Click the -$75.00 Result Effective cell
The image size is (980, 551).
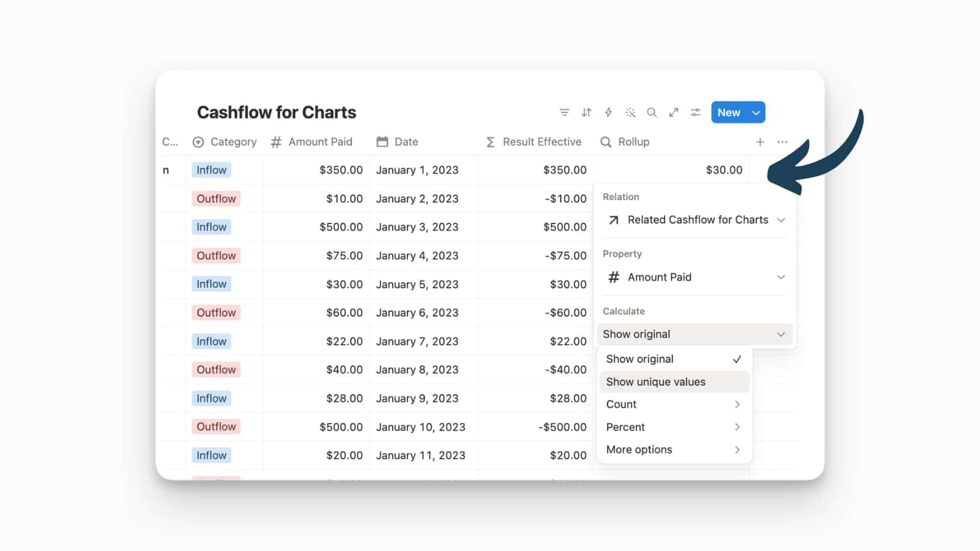click(x=535, y=256)
